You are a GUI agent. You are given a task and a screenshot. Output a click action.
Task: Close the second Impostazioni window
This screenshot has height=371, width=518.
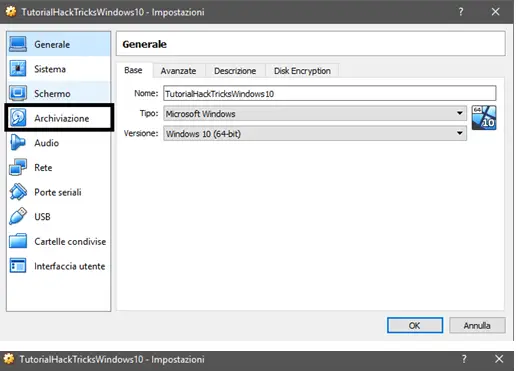pyautogui.click(x=499, y=359)
